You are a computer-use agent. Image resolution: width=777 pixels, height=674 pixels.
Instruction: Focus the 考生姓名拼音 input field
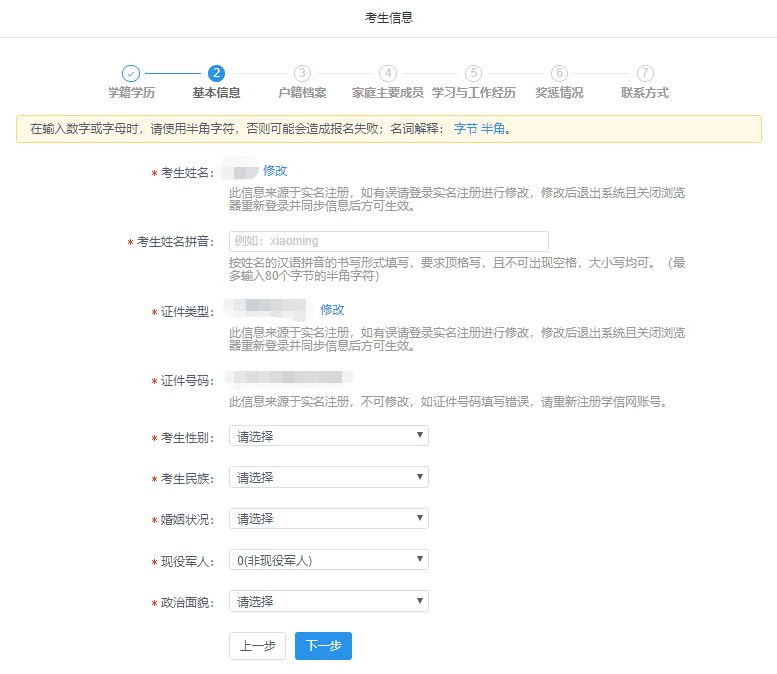pos(388,241)
